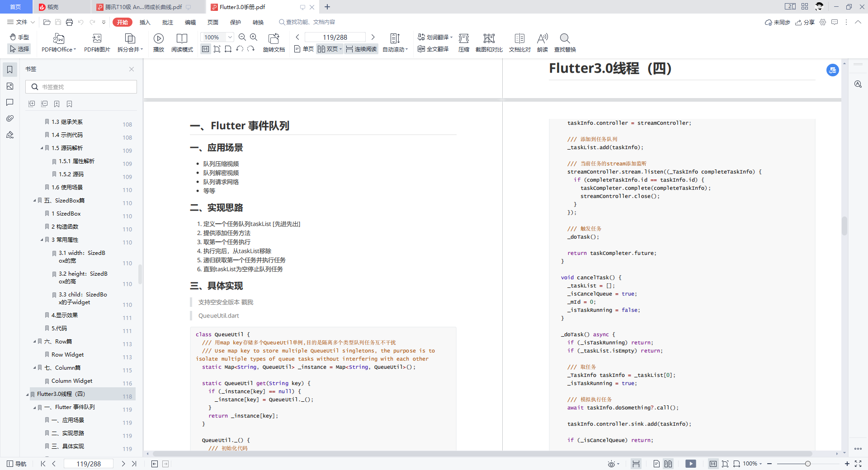Show thumbnails panel in sidebar
Image resolution: width=868 pixels, height=470 pixels.
pyautogui.click(x=10, y=86)
